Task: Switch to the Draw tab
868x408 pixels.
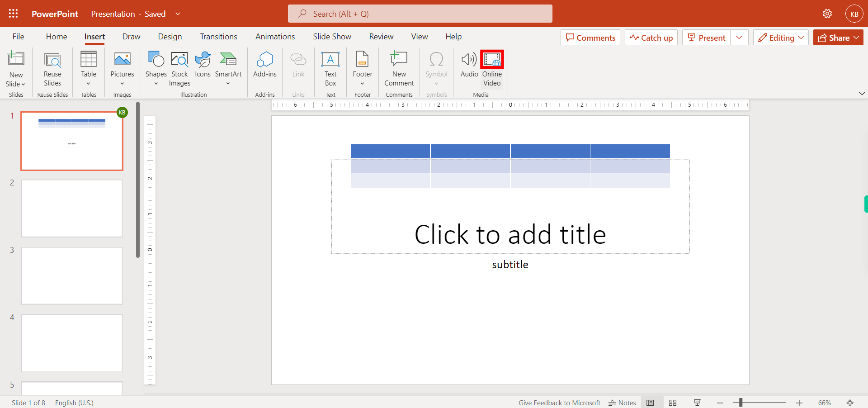Action: [x=131, y=37]
